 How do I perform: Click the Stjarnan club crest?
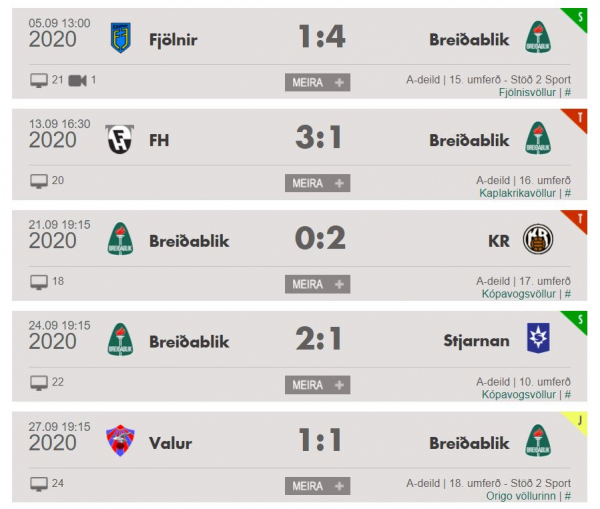tap(538, 338)
